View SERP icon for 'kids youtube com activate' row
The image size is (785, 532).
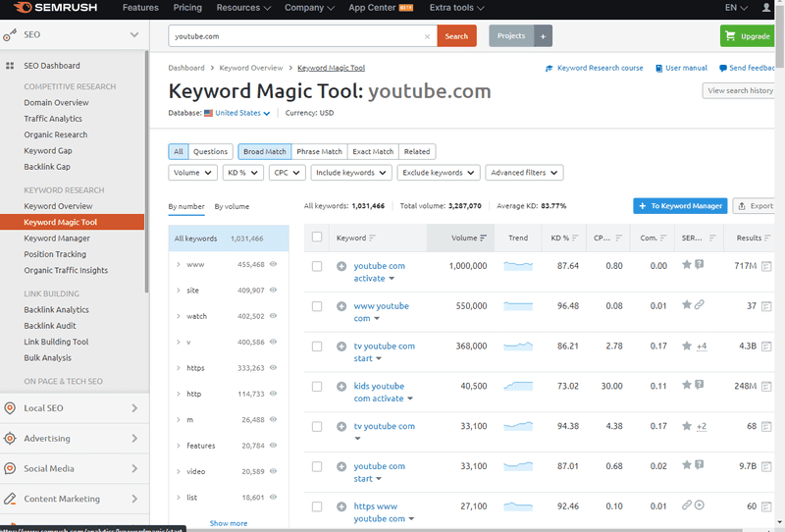[766, 386]
